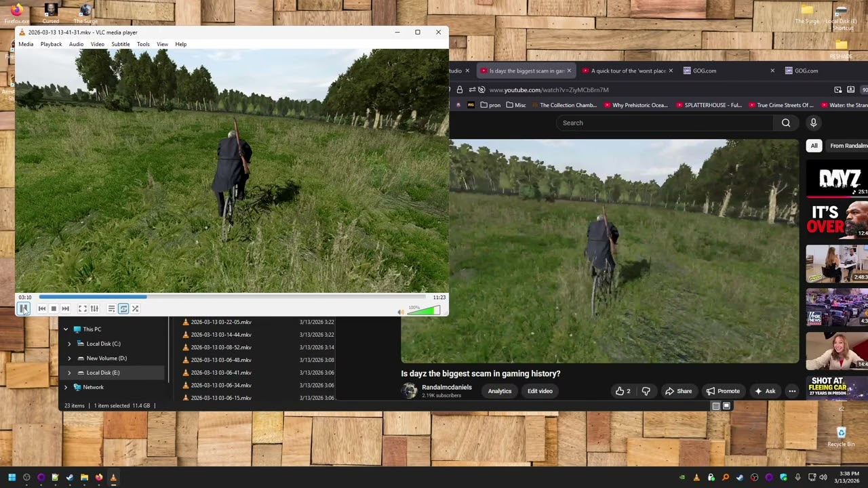Jump to previous media in VLC
The height and width of the screenshot is (488, 868).
pyautogui.click(x=42, y=308)
